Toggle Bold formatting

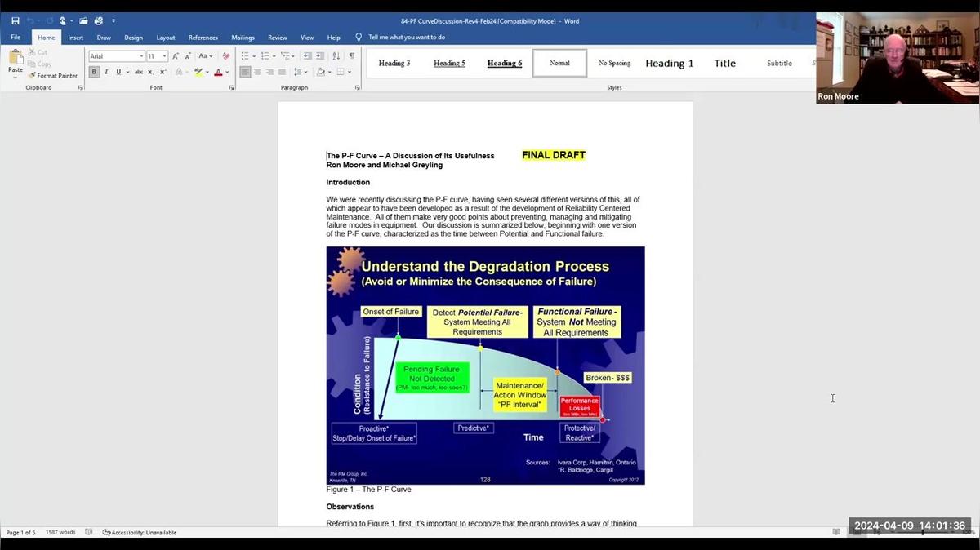(94, 72)
